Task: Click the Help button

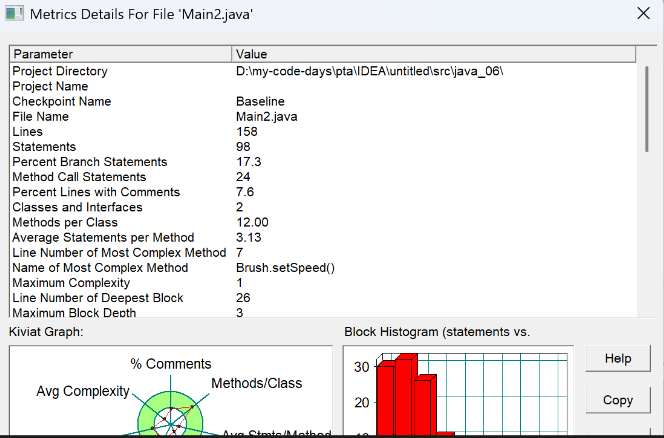Action: coord(618,358)
